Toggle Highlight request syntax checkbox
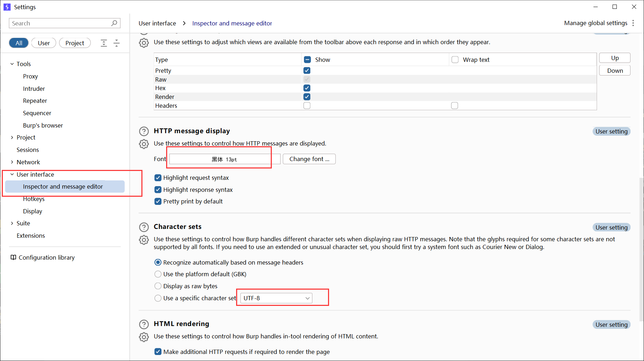Image resolution: width=644 pixels, height=361 pixels. [x=158, y=178]
